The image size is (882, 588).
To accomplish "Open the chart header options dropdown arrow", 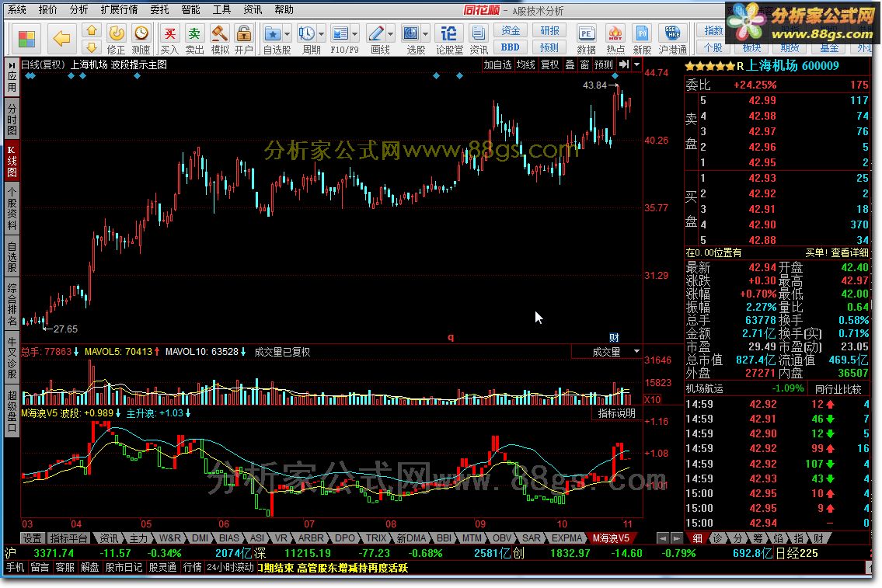I will click(x=636, y=64).
